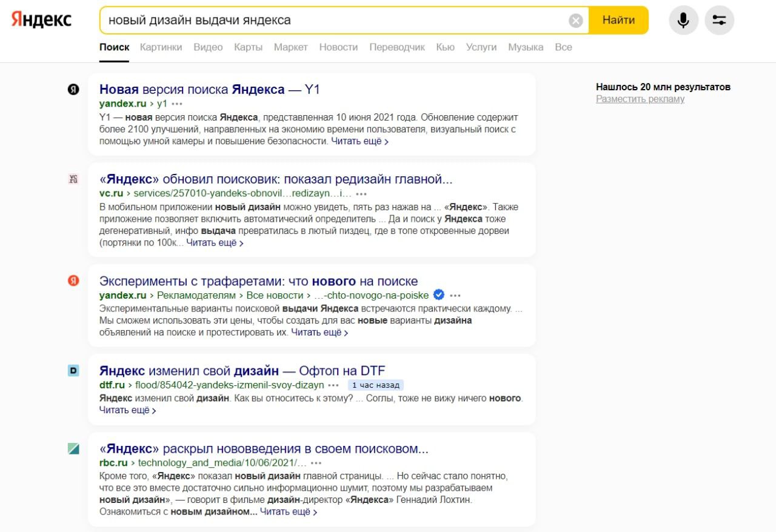The height and width of the screenshot is (532, 776).
Task: Click the '…-chto-novogo-na-poiske' path
Action: click(372, 295)
